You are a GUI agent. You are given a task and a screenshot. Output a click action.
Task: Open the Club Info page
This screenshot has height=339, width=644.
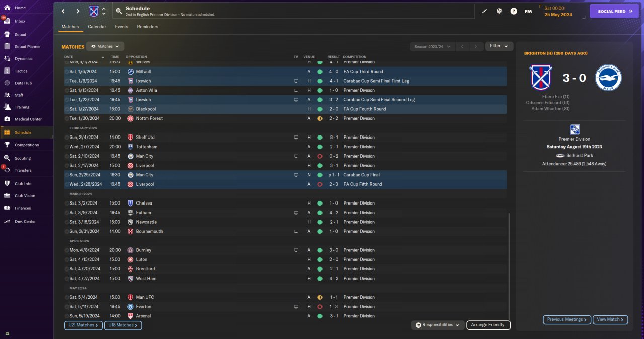[x=23, y=184]
